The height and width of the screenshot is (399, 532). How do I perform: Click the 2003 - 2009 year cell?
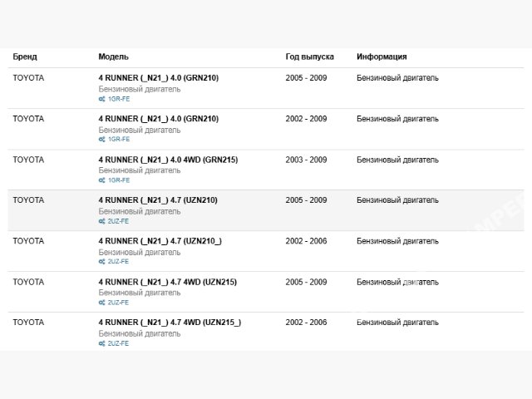(x=306, y=160)
